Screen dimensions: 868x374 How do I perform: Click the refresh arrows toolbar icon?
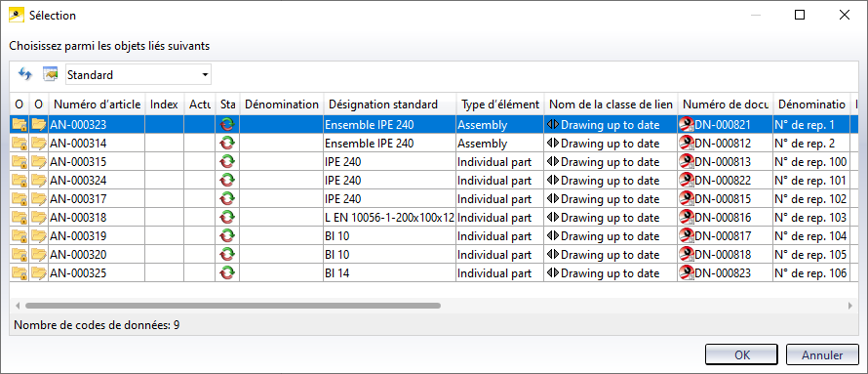25,73
